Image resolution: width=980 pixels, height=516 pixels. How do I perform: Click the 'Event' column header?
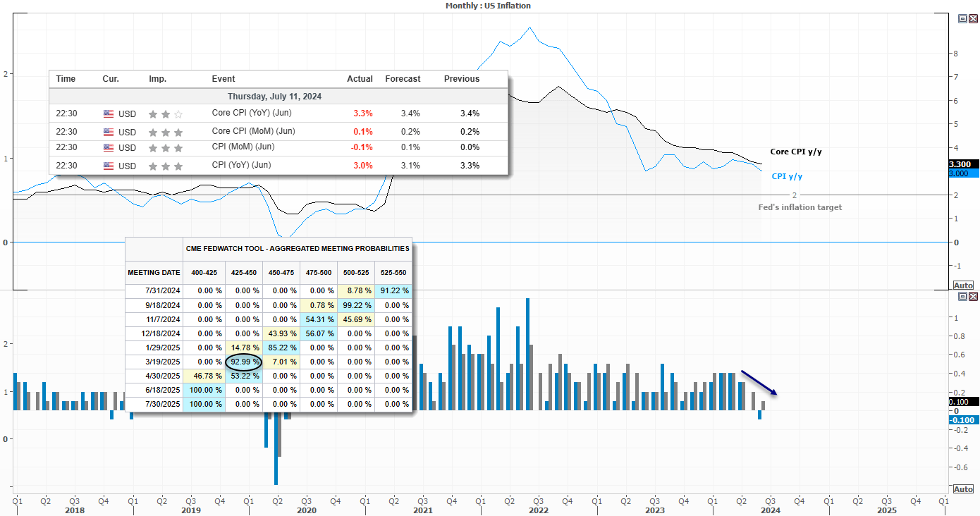(223, 79)
